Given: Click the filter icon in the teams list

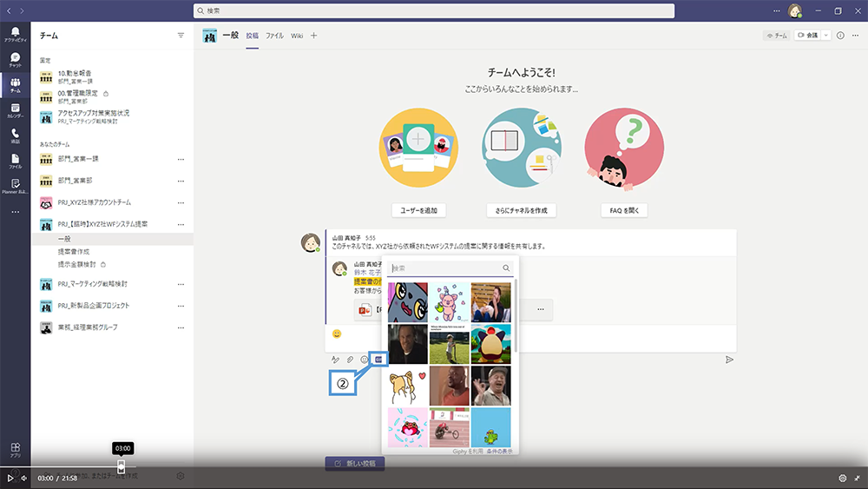Looking at the screenshot, I should [x=181, y=36].
